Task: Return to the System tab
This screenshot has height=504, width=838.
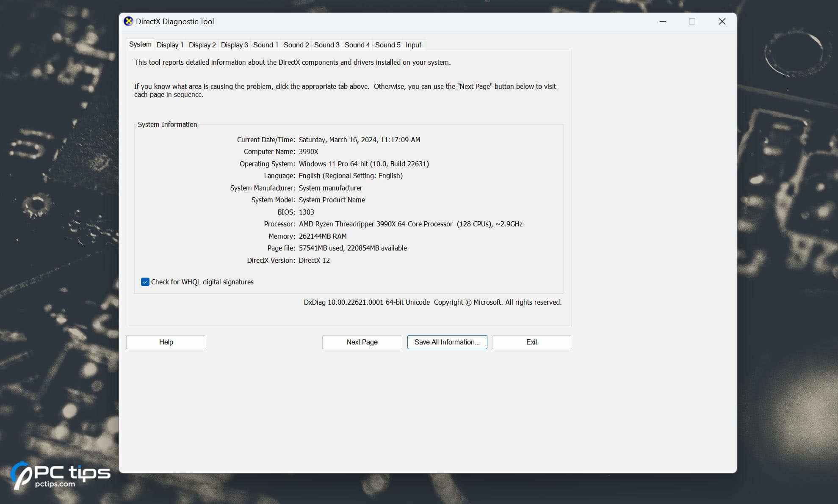Action: 140,44
